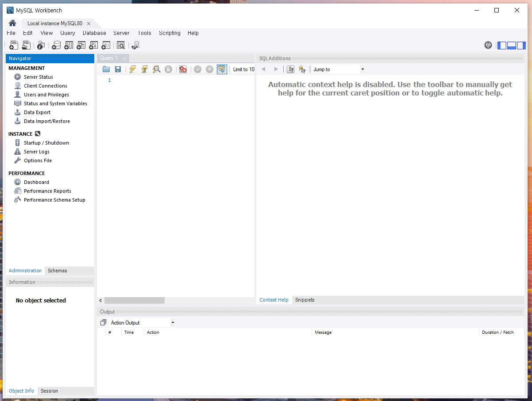Image resolution: width=532 pixels, height=401 pixels.
Task: Toggle the bottom output panel visibility
Action: click(512, 45)
